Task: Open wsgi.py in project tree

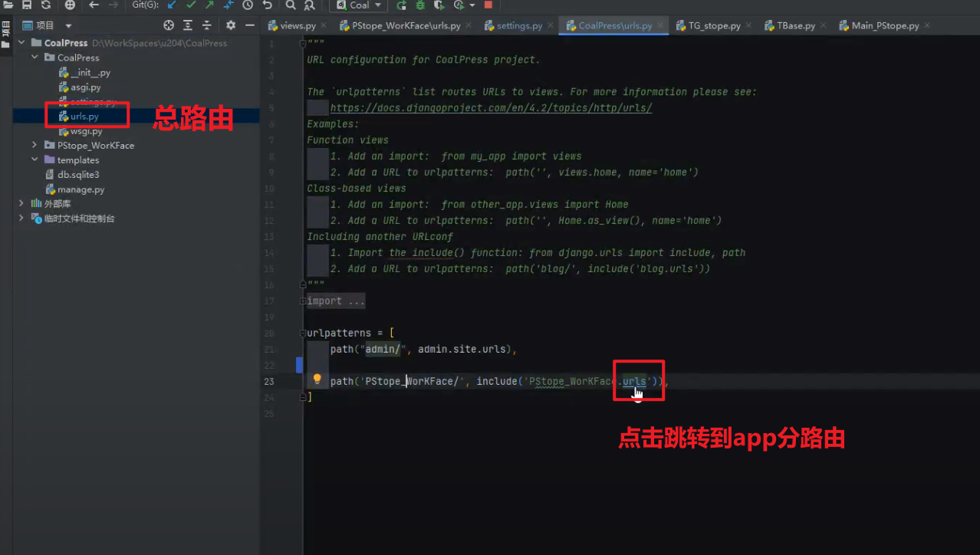Action: 81,131
